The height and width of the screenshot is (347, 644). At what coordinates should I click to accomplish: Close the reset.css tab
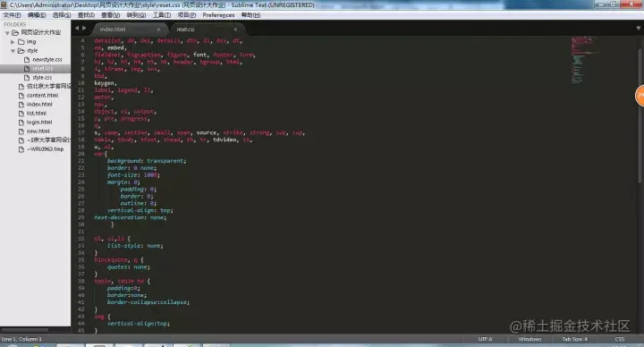235,30
